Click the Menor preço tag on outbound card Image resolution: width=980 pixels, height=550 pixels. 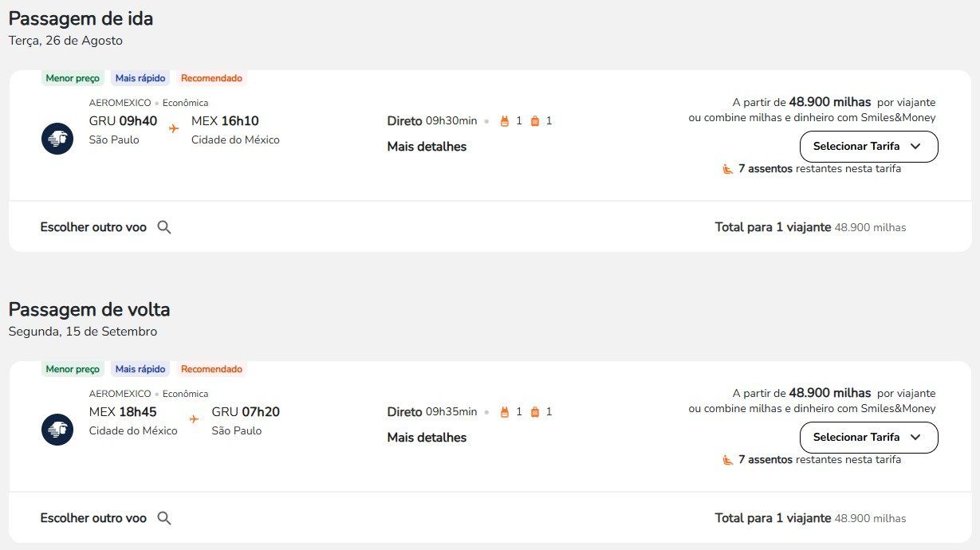click(x=73, y=78)
